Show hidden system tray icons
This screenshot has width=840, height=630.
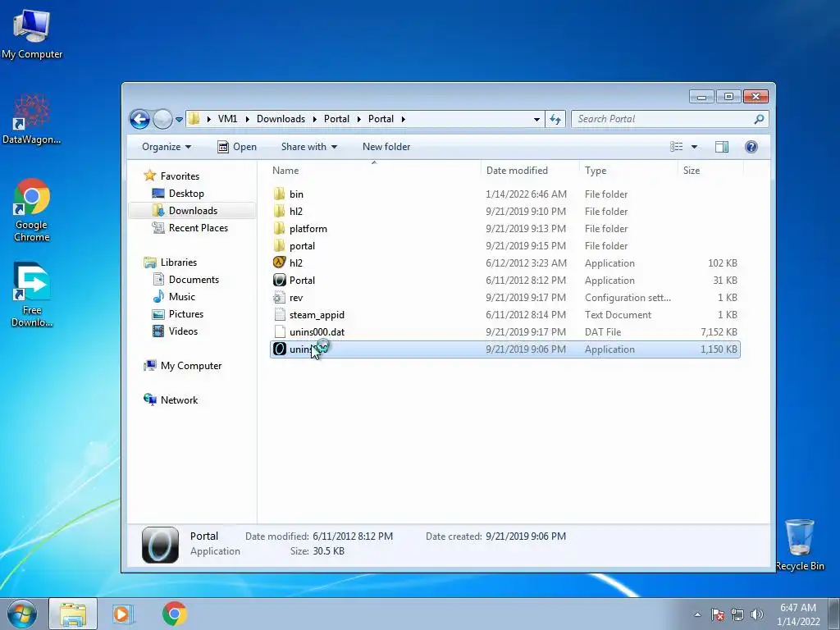tap(697, 614)
